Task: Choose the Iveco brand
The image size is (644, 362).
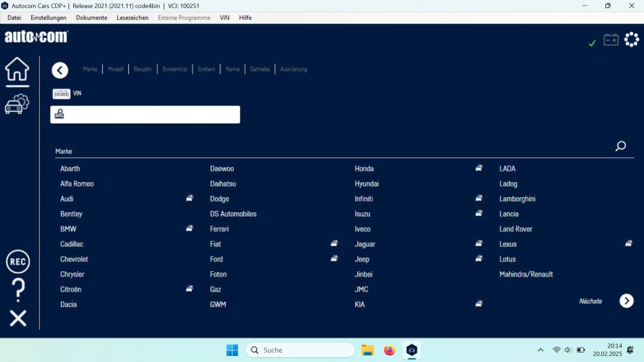Action: 362,229
